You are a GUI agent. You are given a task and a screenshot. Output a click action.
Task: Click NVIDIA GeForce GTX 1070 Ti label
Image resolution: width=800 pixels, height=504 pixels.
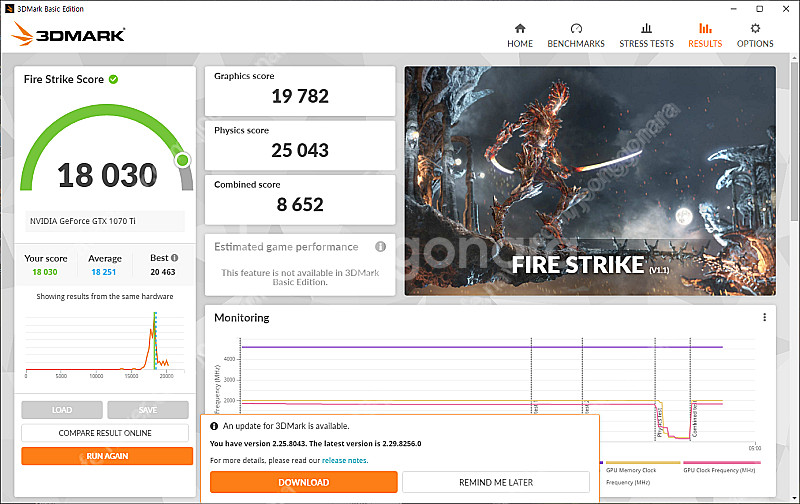click(x=83, y=221)
